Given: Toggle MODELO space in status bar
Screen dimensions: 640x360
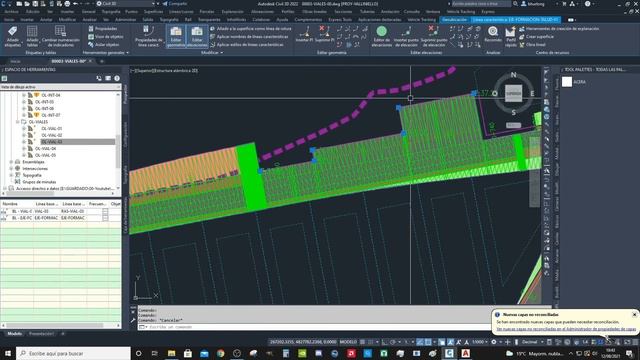Looking at the screenshot, I should click(348, 342).
